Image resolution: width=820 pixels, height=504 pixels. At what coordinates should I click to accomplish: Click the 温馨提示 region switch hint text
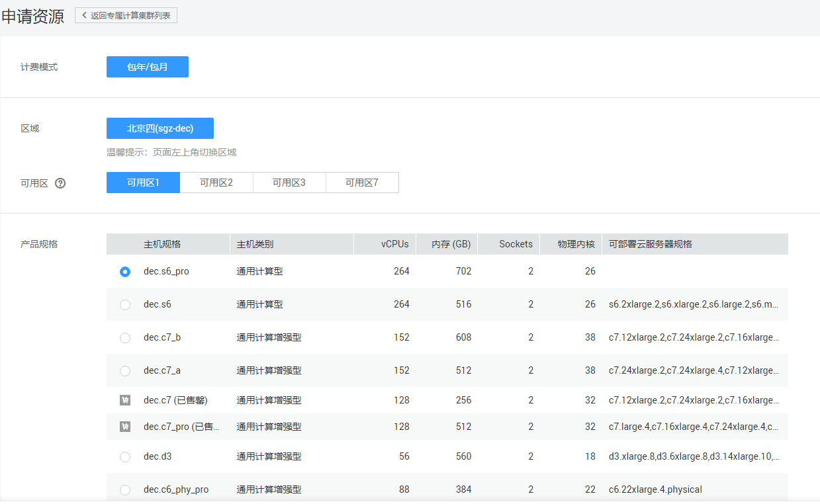(171, 152)
